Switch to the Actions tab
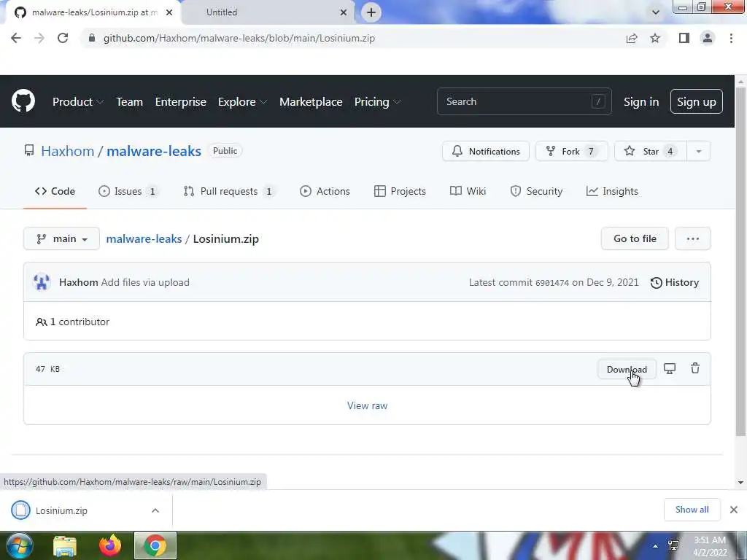The height and width of the screenshot is (560, 747). (325, 192)
